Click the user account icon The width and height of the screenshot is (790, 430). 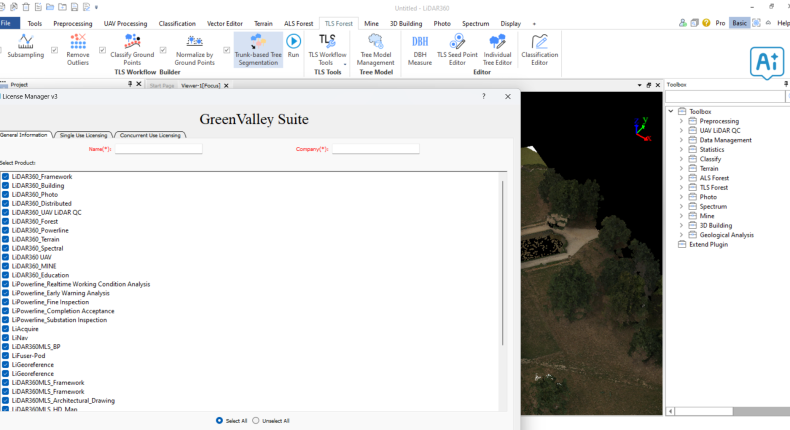click(x=682, y=23)
